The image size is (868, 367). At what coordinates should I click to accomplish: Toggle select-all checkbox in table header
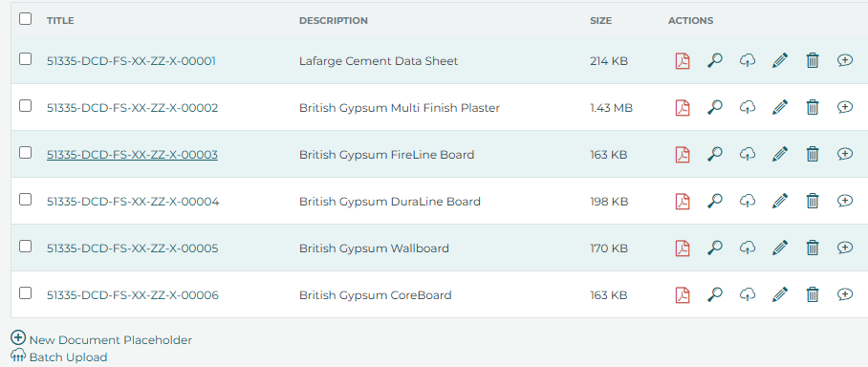(x=26, y=19)
